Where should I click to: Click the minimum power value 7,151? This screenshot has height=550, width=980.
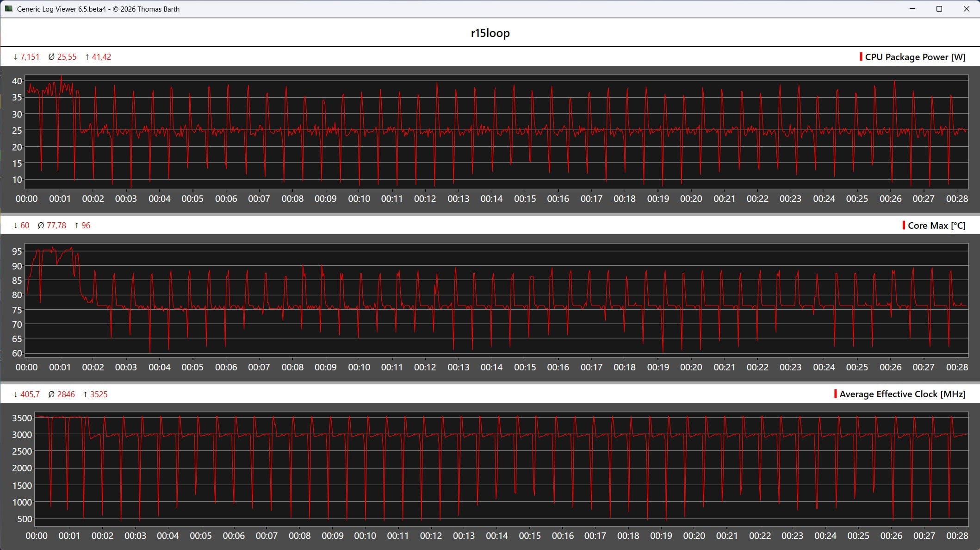[x=30, y=57]
